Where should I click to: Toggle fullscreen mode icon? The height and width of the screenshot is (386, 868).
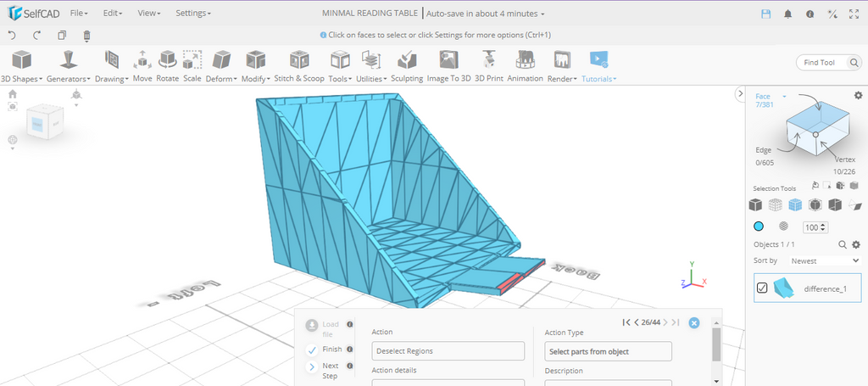click(x=854, y=14)
